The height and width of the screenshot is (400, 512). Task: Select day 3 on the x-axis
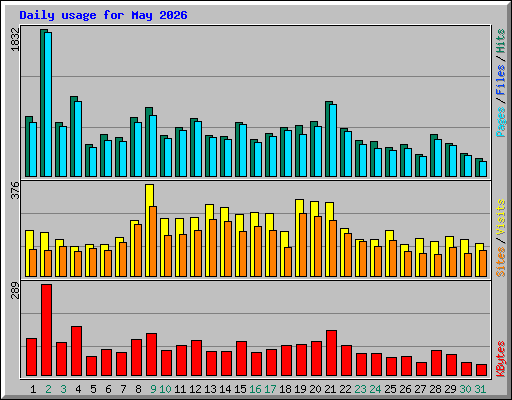pyautogui.click(x=63, y=389)
